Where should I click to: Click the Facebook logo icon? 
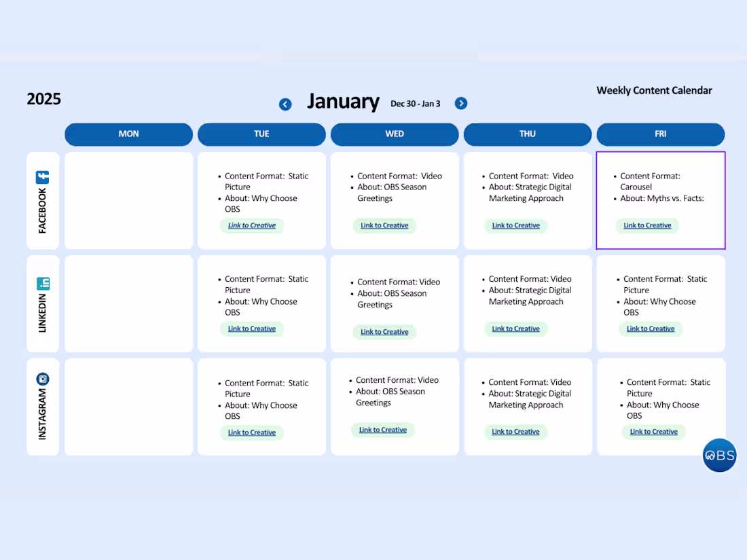pos(43,177)
